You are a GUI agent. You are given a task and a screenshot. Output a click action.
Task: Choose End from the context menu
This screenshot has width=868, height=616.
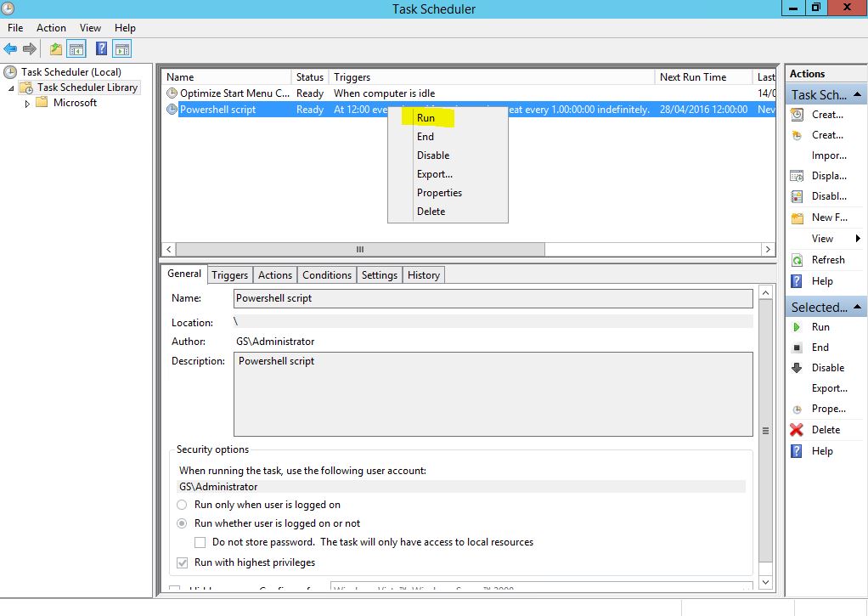pos(448,137)
